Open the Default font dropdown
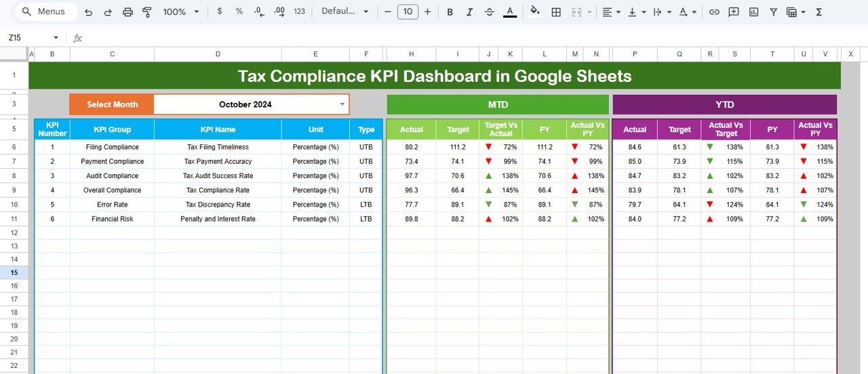The image size is (868, 374). pos(345,12)
